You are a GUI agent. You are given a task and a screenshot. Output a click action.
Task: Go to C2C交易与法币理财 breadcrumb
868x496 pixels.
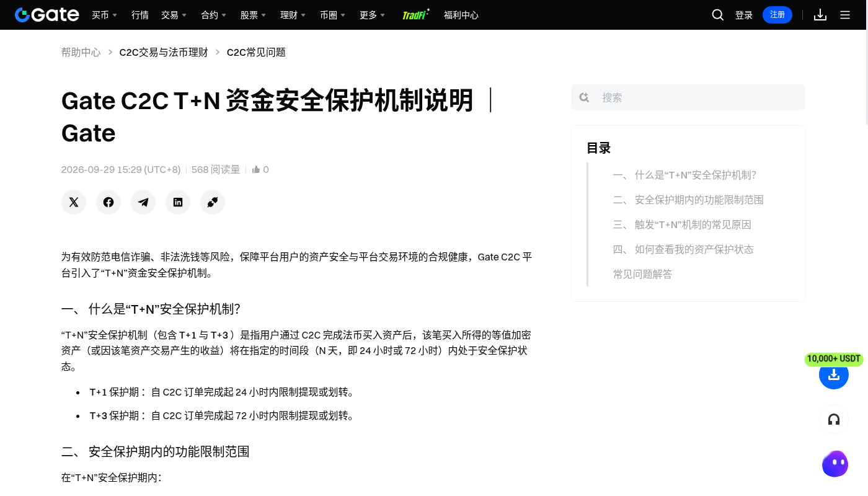pyautogui.click(x=164, y=52)
